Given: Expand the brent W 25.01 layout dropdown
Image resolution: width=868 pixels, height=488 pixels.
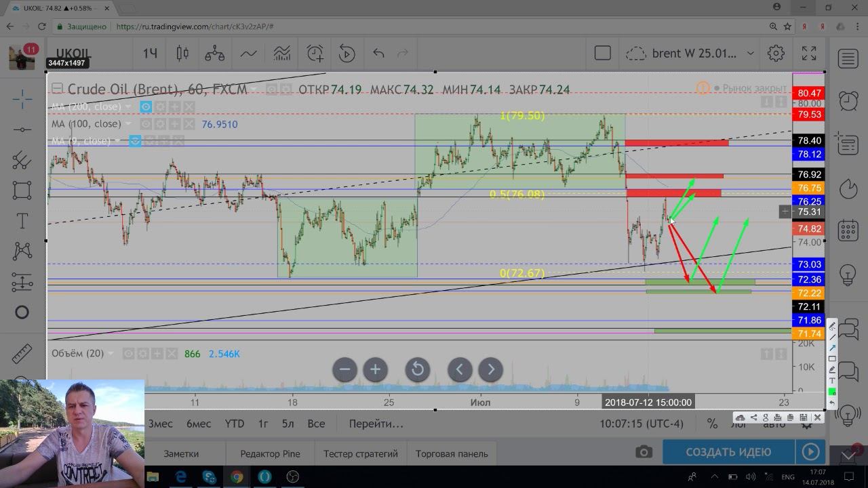Looking at the screenshot, I should point(750,54).
